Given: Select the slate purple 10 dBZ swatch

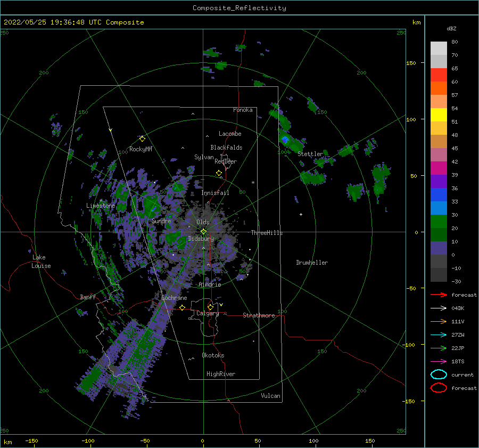Looking at the screenshot, I should coord(439,248).
